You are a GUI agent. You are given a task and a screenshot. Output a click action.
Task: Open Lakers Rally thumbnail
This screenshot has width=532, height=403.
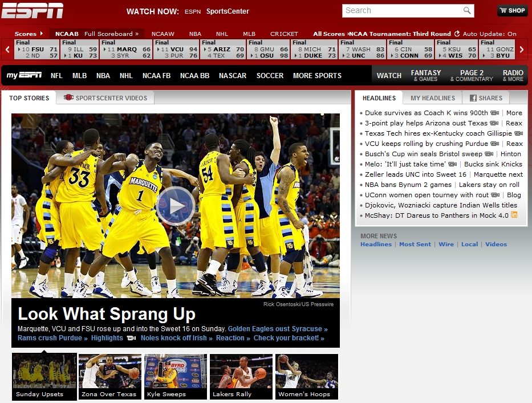click(x=241, y=376)
